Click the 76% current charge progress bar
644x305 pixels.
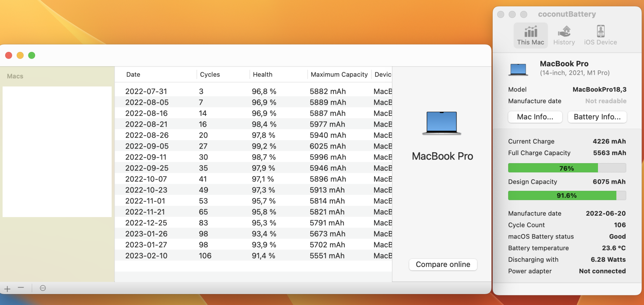(x=567, y=168)
